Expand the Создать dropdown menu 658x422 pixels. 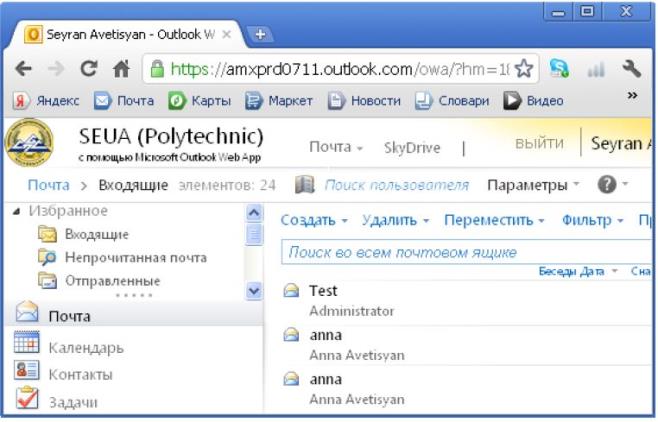pos(314,220)
